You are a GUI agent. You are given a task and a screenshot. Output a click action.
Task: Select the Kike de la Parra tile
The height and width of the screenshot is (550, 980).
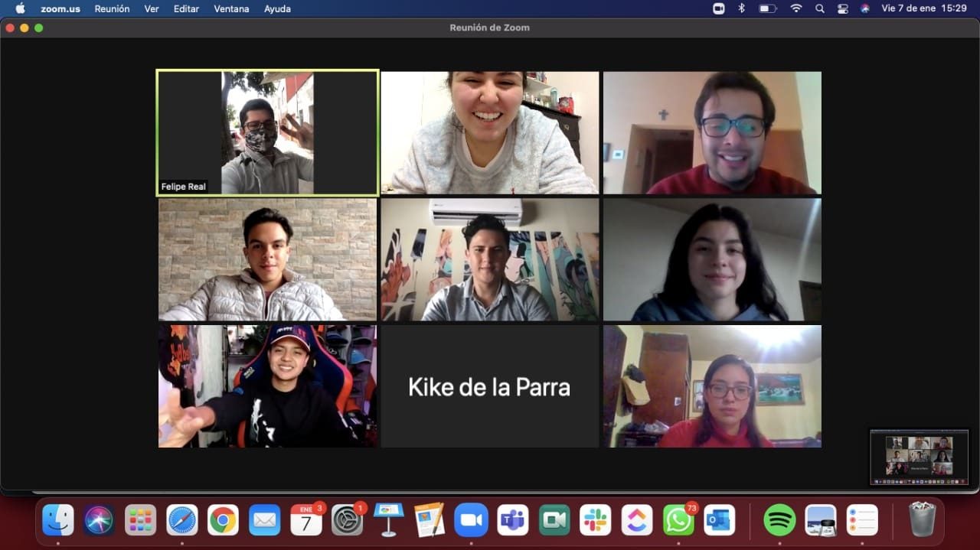tap(490, 386)
